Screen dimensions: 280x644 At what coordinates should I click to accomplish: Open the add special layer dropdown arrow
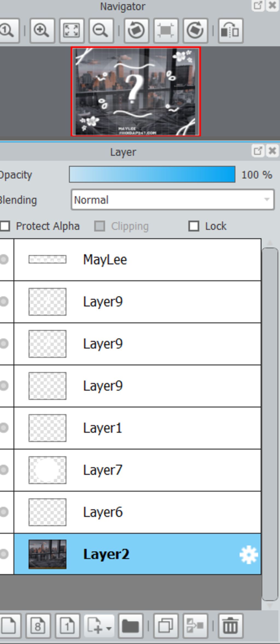109,627
